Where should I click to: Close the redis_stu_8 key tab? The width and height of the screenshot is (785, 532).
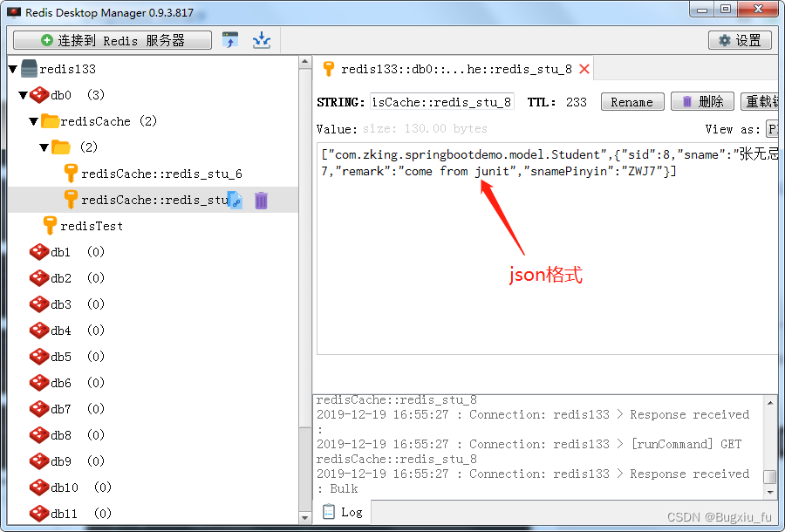(x=584, y=69)
